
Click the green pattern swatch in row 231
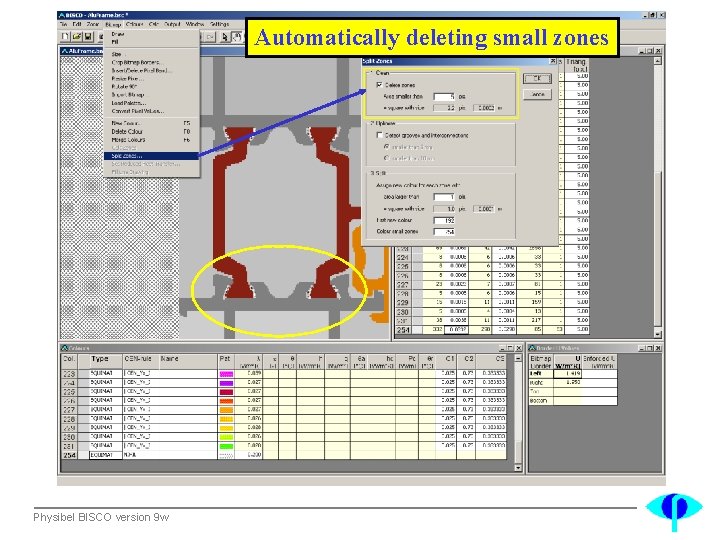click(226, 445)
